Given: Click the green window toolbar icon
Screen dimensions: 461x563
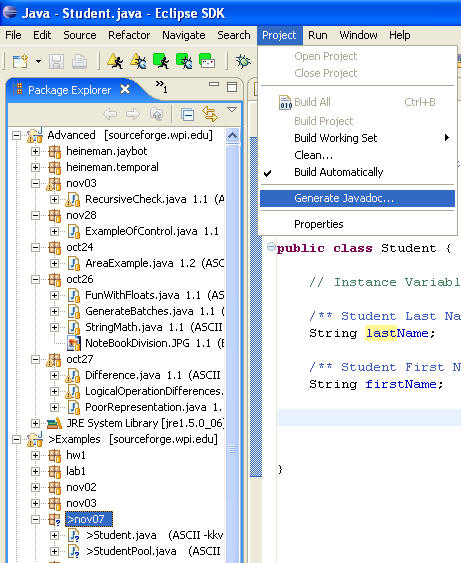Looking at the screenshot, I should (207, 61).
